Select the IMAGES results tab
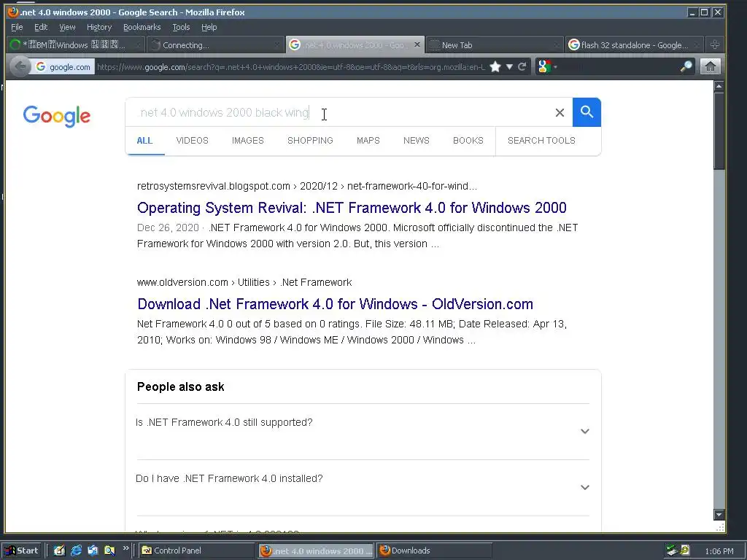Screen dimensions: 747x560 point(248,141)
